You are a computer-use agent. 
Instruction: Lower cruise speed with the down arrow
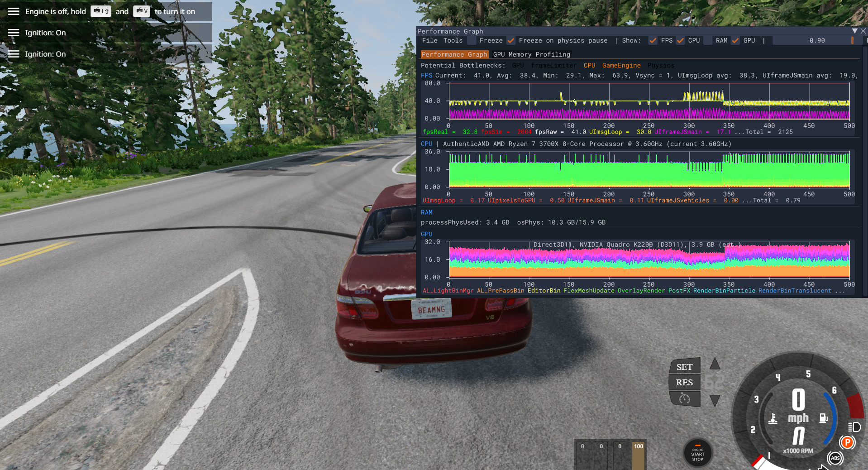715,401
